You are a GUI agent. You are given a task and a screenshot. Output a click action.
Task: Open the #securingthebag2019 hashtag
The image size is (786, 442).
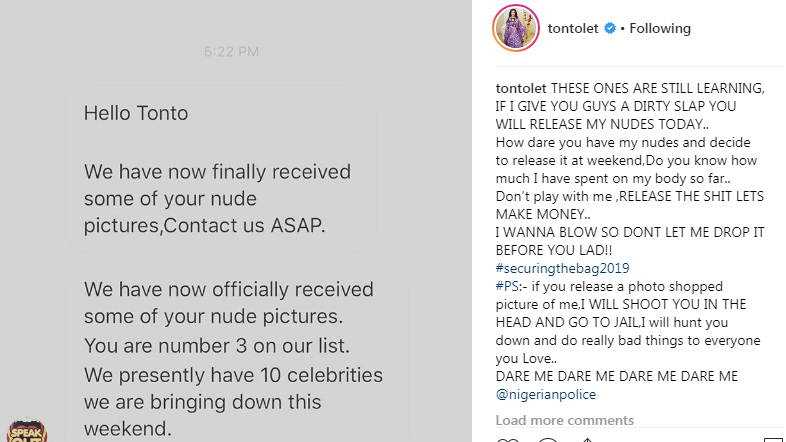pyautogui.click(x=562, y=268)
